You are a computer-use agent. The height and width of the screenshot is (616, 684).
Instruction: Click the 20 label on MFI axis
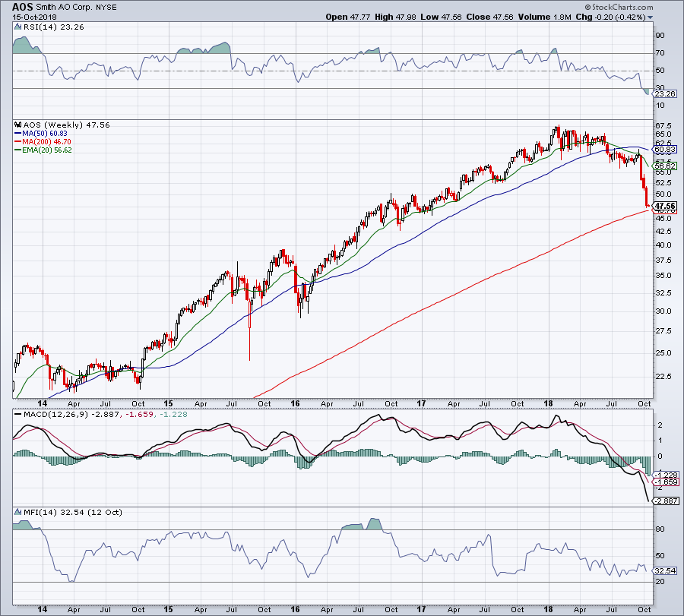[660, 582]
